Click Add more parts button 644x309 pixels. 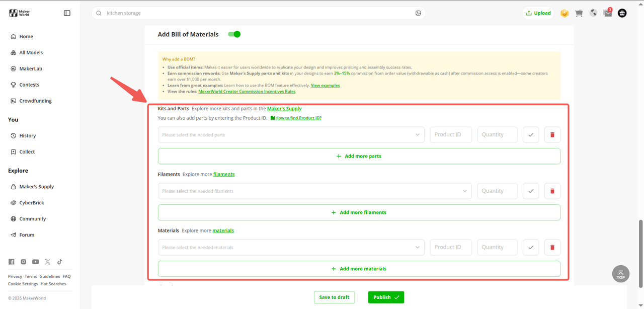(x=359, y=156)
